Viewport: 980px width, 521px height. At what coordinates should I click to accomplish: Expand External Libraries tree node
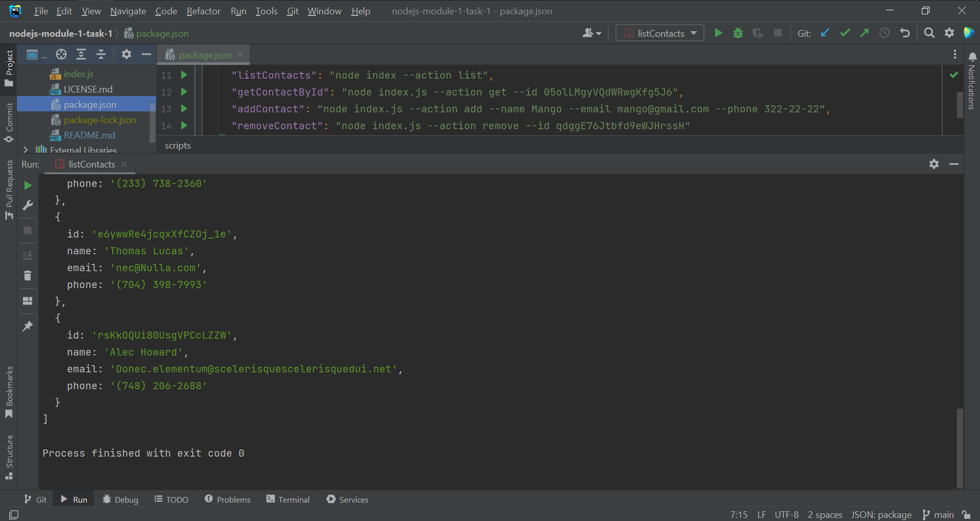click(x=26, y=150)
